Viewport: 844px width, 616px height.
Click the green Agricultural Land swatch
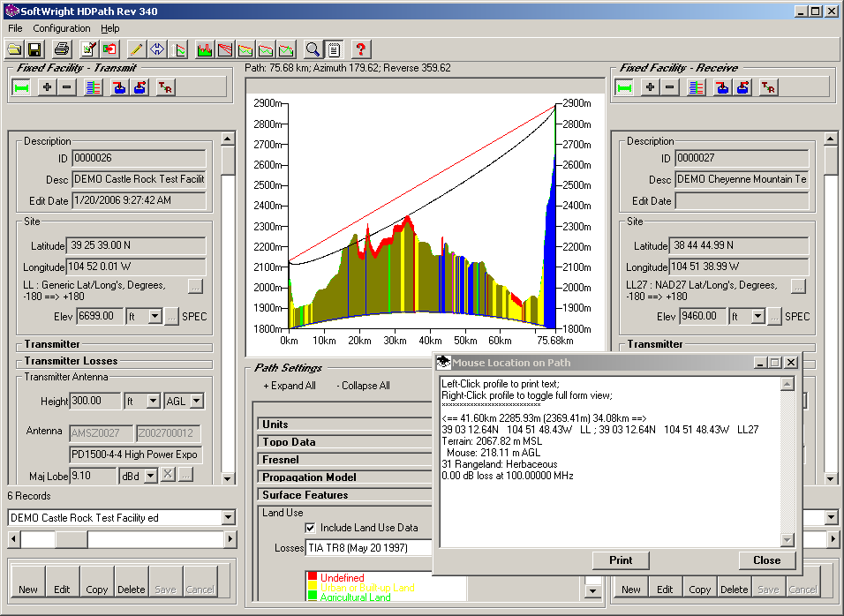coord(313,596)
